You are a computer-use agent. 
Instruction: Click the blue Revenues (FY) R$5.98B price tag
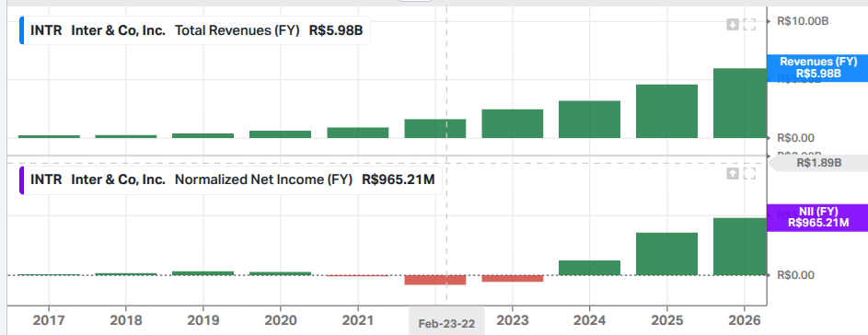click(817, 67)
